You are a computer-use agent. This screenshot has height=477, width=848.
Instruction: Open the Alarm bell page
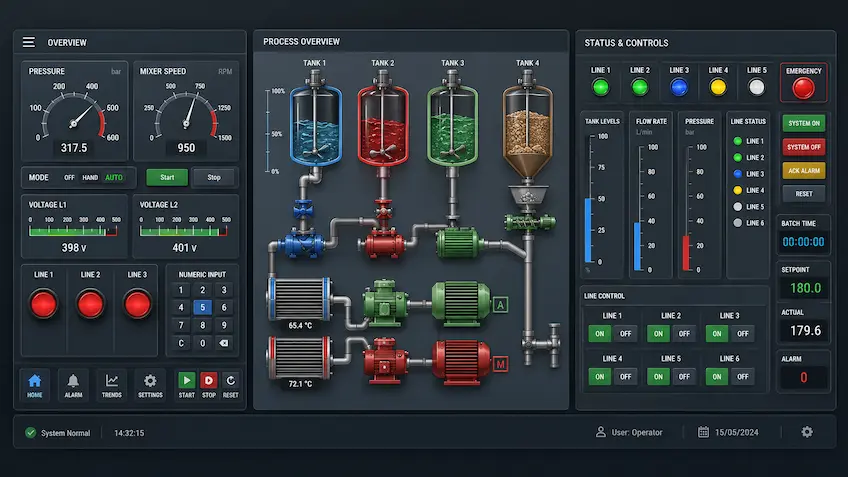73,385
